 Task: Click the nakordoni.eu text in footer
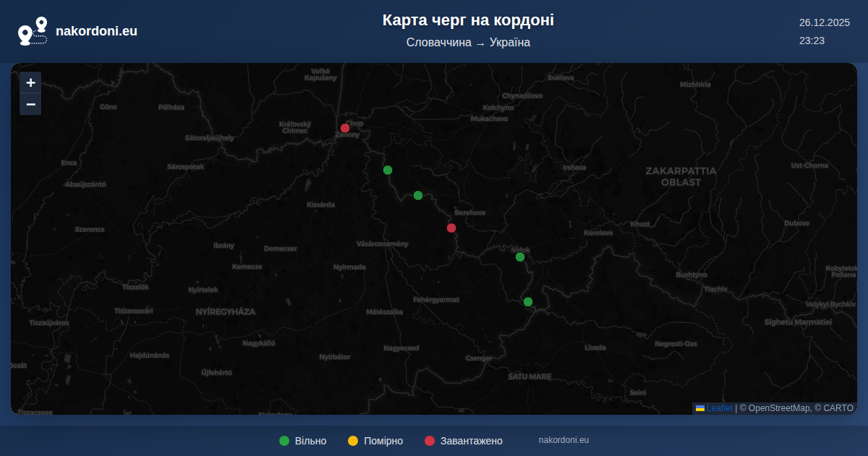(563, 440)
